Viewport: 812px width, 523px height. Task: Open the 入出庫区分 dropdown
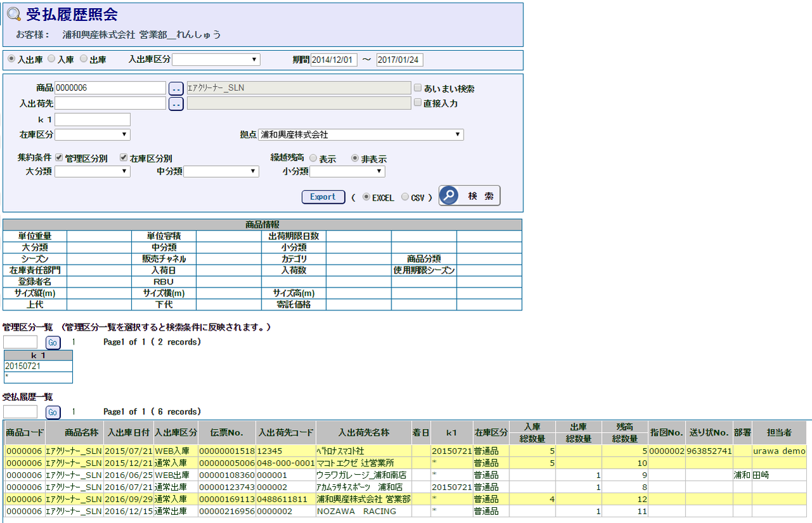[216, 60]
